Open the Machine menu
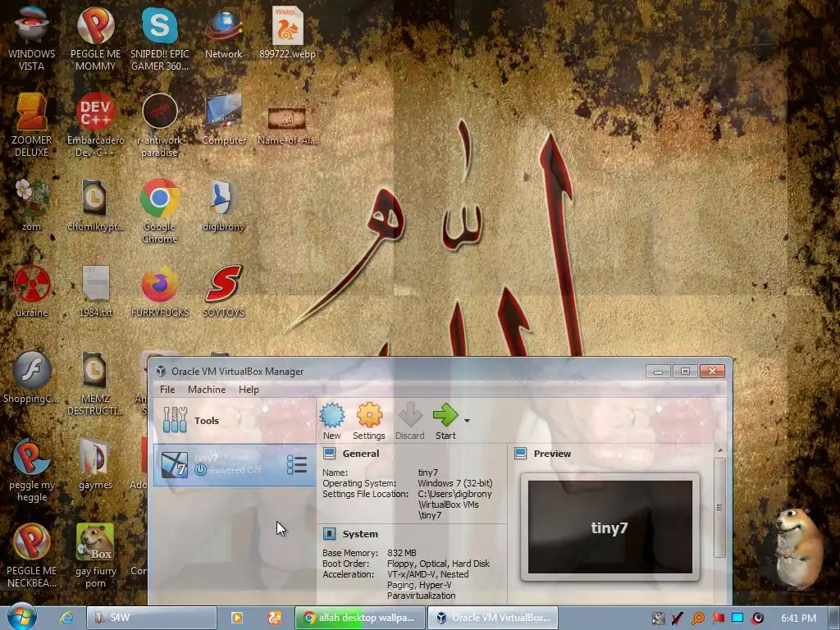Screen dimensions: 840x630 [207, 390]
